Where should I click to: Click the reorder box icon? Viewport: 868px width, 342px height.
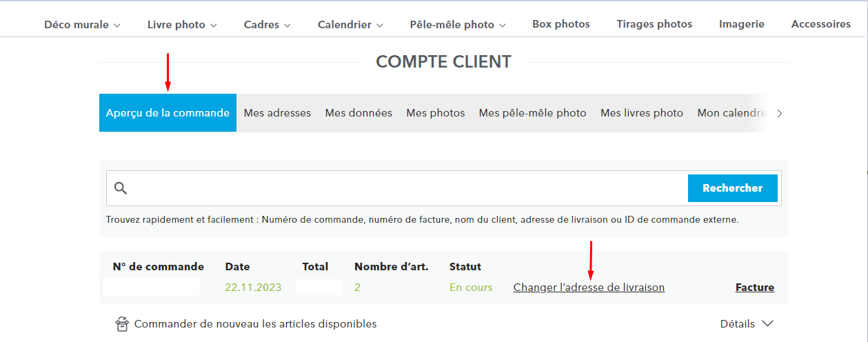pyautogui.click(x=122, y=324)
